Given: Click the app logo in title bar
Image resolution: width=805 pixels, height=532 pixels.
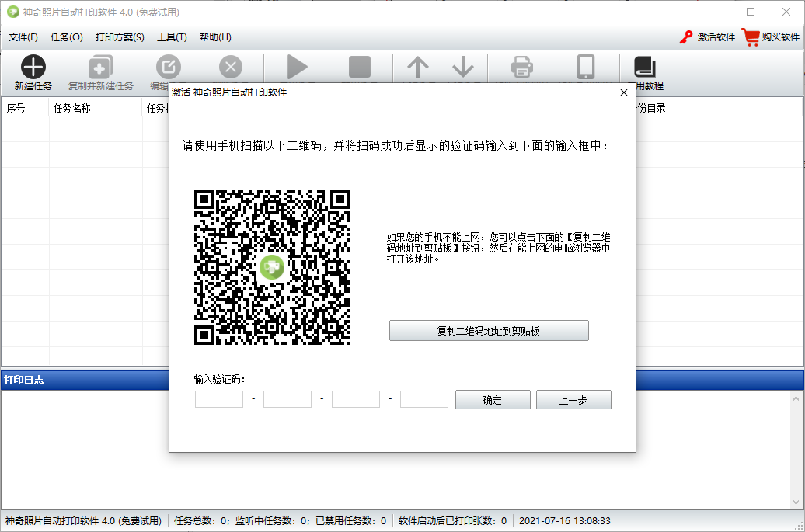Looking at the screenshot, I should (13, 12).
